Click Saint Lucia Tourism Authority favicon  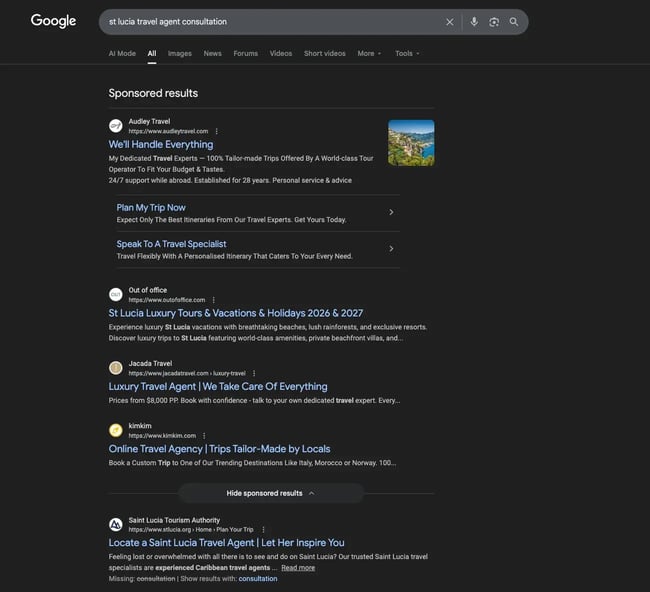116,524
